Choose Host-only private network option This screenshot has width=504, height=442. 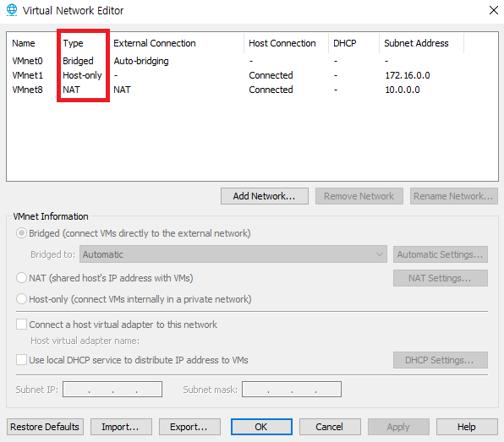pos(21,299)
